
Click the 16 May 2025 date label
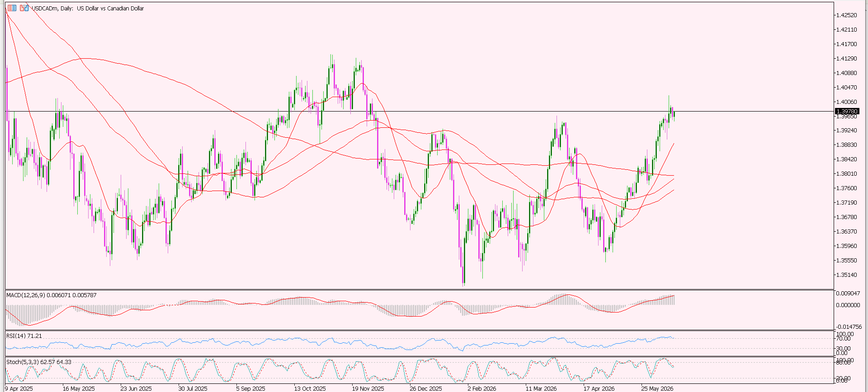coord(79,388)
